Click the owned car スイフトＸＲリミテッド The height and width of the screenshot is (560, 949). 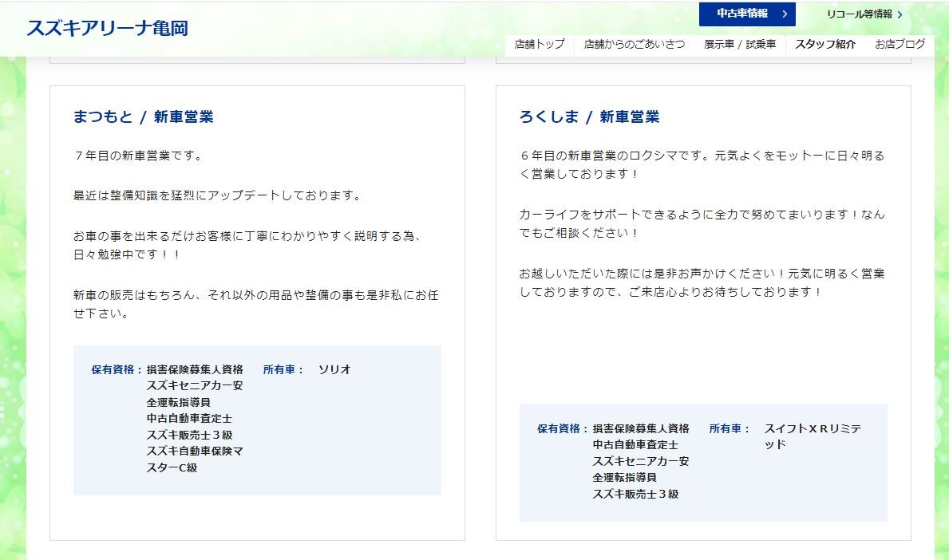(x=813, y=436)
